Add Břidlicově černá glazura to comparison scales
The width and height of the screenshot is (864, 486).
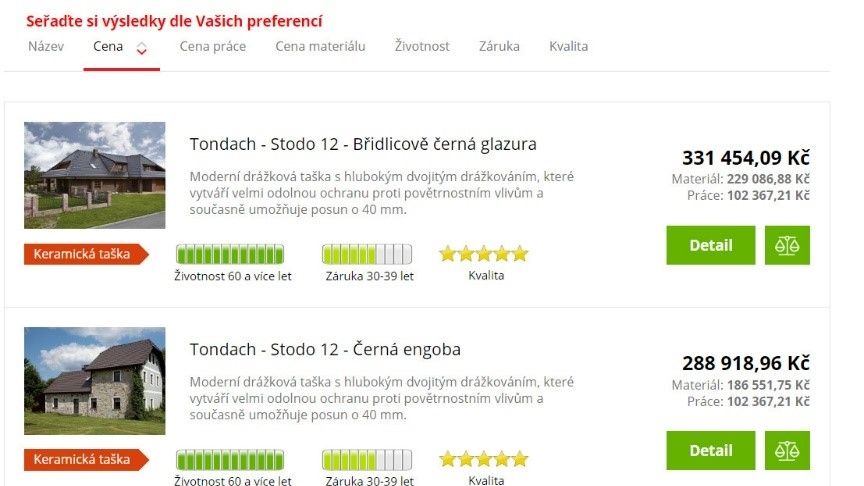pyautogui.click(x=787, y=245)
